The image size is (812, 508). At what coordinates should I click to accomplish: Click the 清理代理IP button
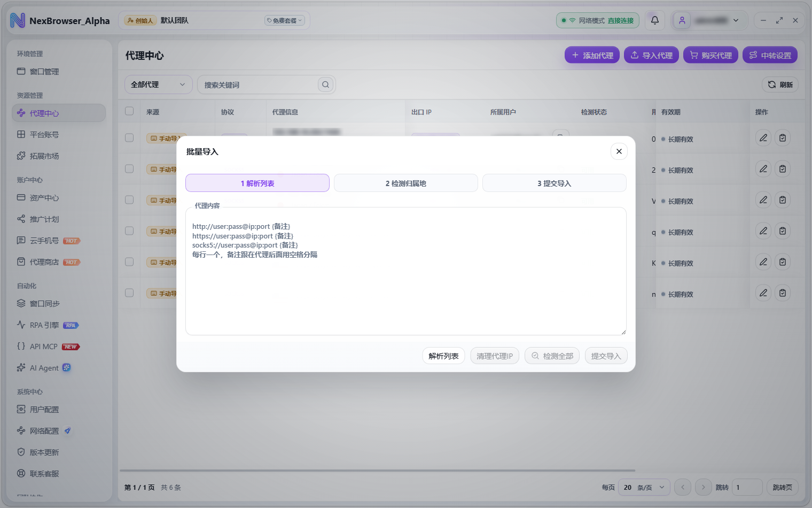click(x=495, y=356)
